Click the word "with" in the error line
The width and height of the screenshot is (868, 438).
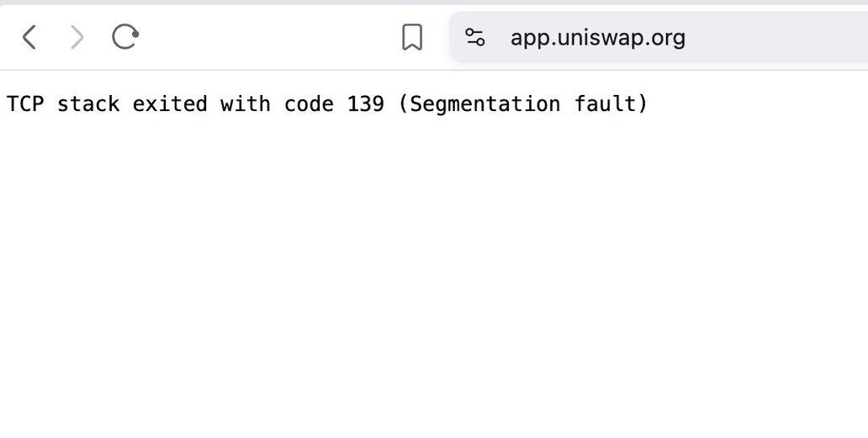click(246, 104)
